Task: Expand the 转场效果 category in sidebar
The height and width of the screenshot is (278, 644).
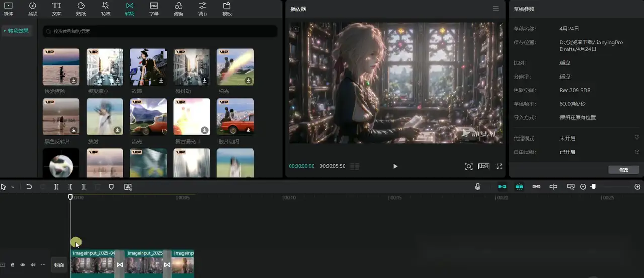Action: pos(17,31)
